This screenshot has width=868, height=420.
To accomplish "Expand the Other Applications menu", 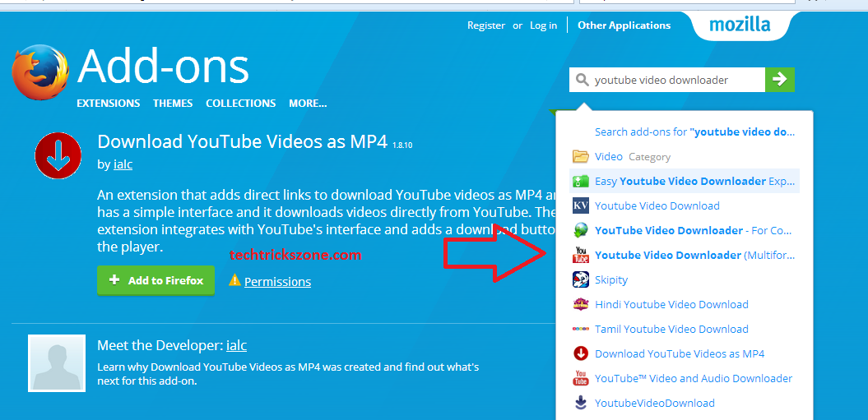I will click(624, 25).
